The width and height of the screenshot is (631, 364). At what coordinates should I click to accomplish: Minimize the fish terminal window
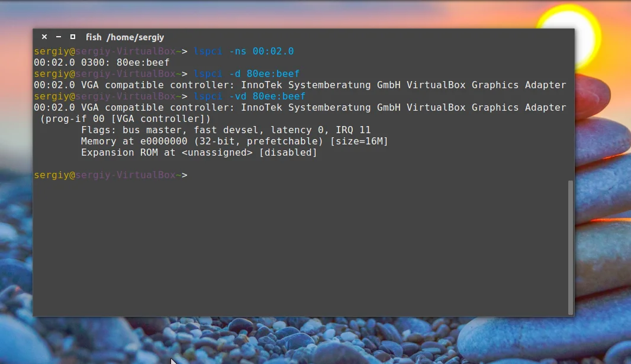59,37
